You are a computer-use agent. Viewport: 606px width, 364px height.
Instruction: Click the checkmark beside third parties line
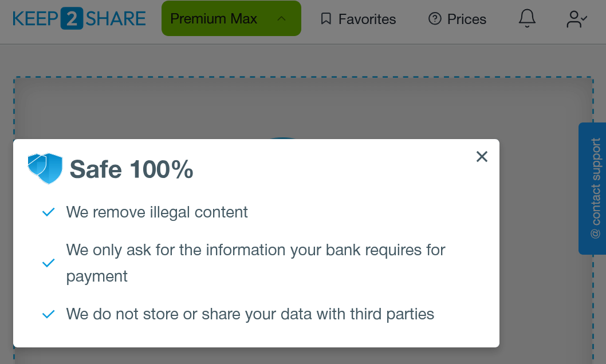[x=48, y=314]
